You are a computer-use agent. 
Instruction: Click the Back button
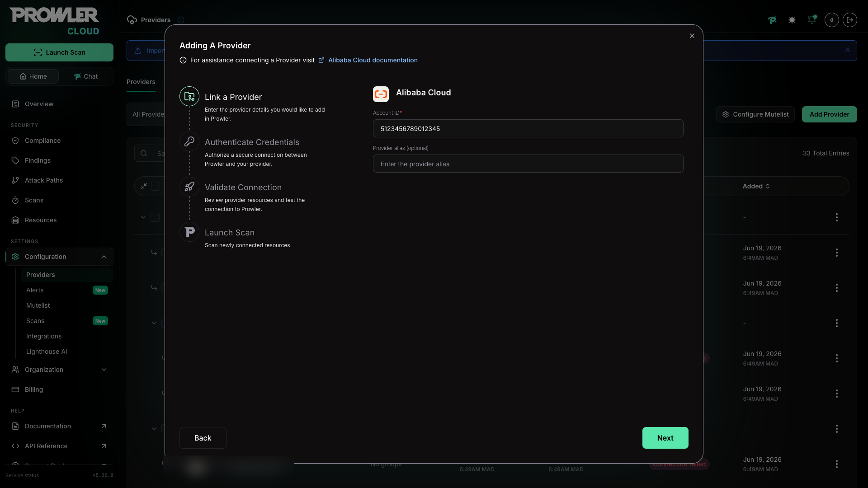(x=203, y=438)
